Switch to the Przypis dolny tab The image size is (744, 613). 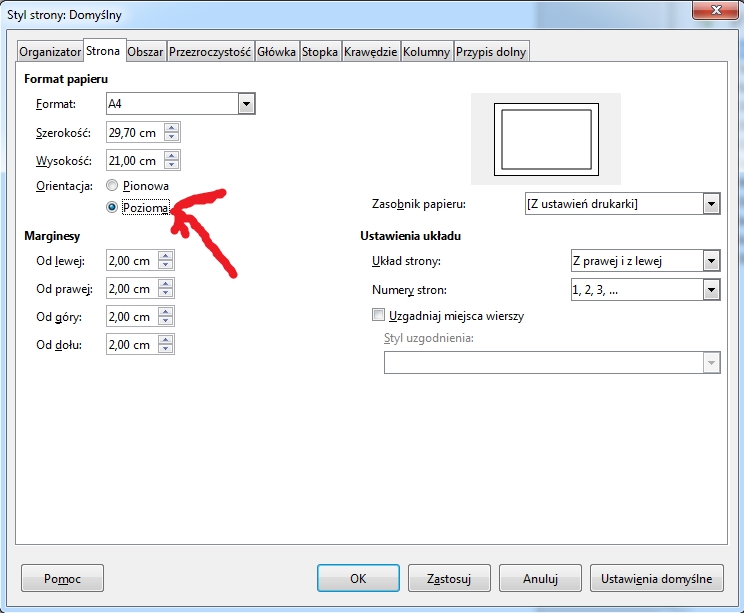point(491,52)
